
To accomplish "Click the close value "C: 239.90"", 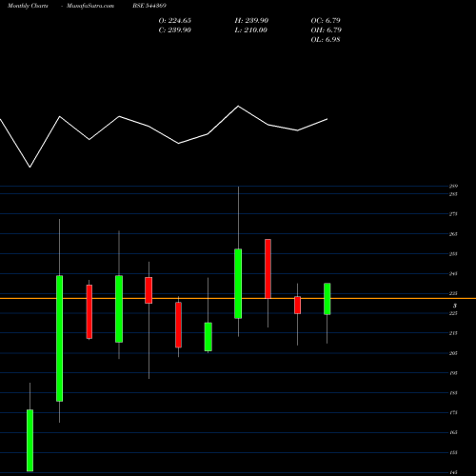I will [175, 30].
